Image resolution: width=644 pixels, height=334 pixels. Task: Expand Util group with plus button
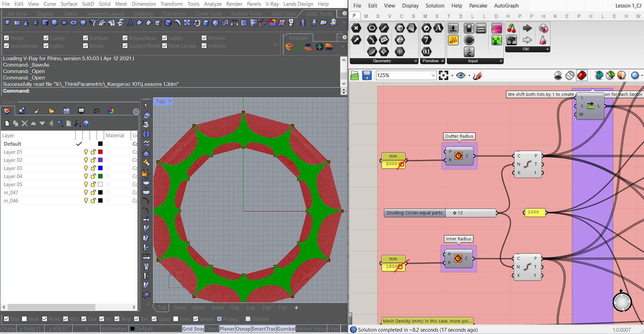(x=548, y=49)
